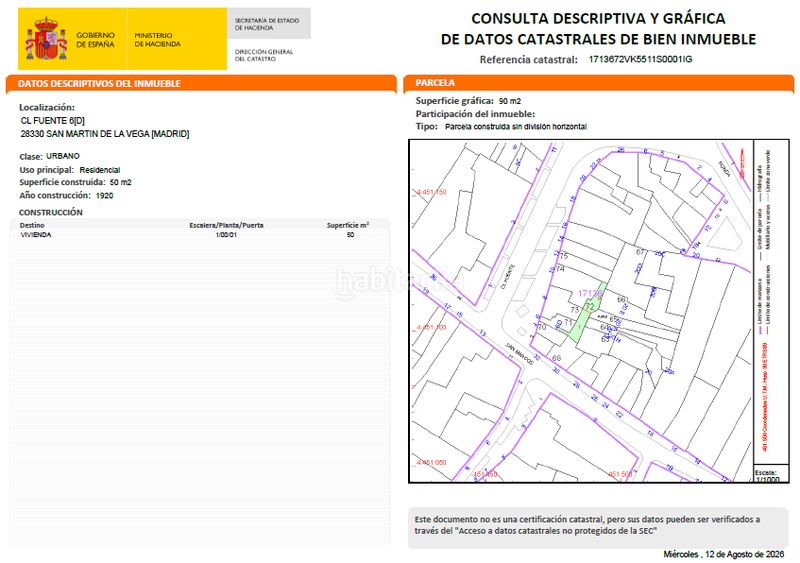Click the Uso principal value 'Residencial'
The image size is (800, 563).
pyautogui.click(x=99, y=170)
